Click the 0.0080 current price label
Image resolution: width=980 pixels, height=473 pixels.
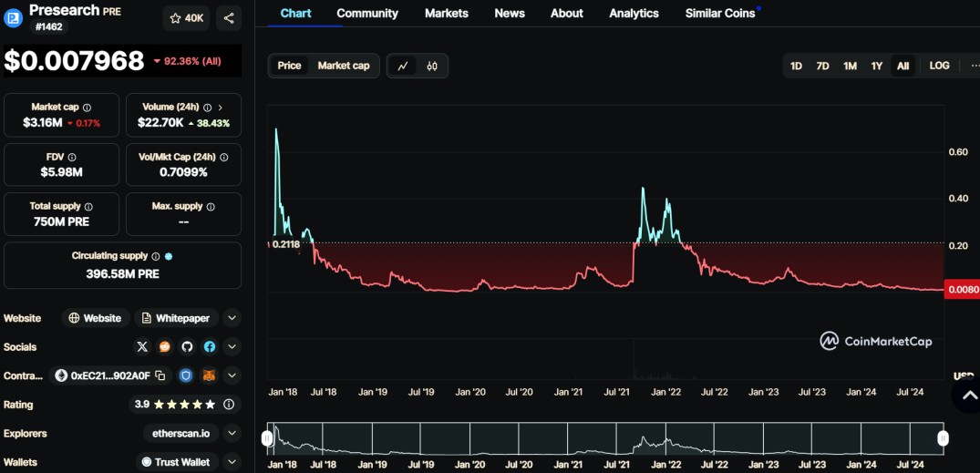tap(962, 289)
